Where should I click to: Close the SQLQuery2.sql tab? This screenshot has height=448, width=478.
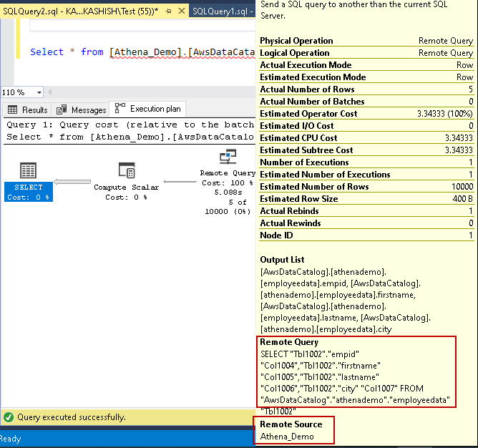pos(181,12)
